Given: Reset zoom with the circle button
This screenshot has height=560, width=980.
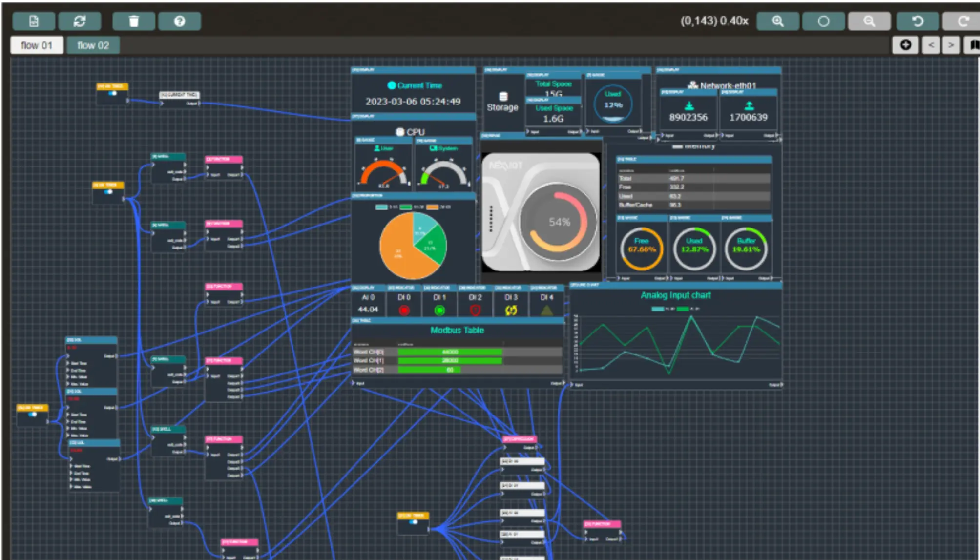Looking at the screenshot, I should 823,21.
